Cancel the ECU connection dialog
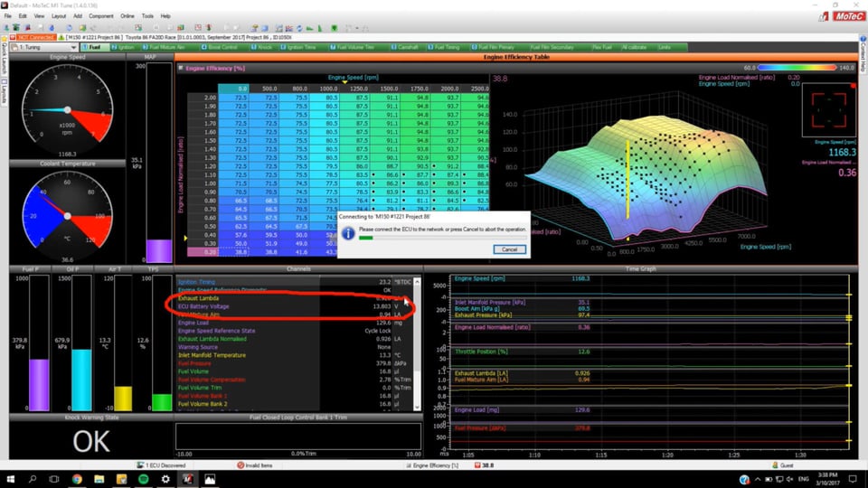The width and height of the screenshot is (868, 488). (x=509, y=249)
